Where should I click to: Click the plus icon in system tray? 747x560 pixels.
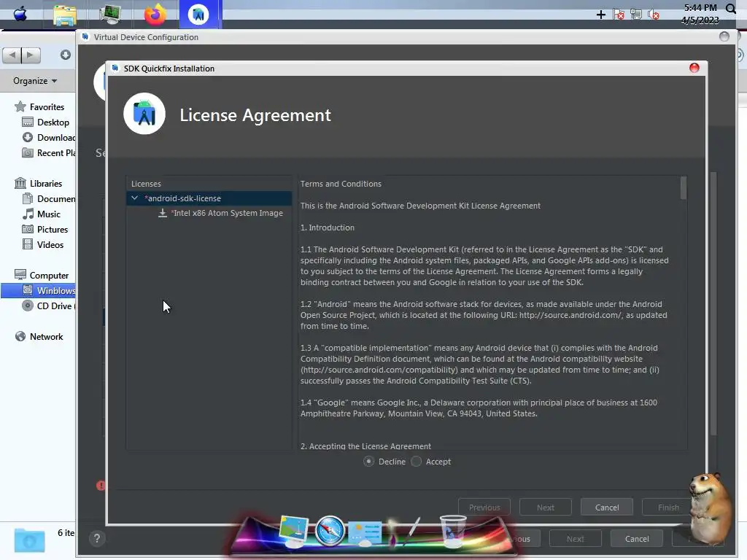(601, 15)
